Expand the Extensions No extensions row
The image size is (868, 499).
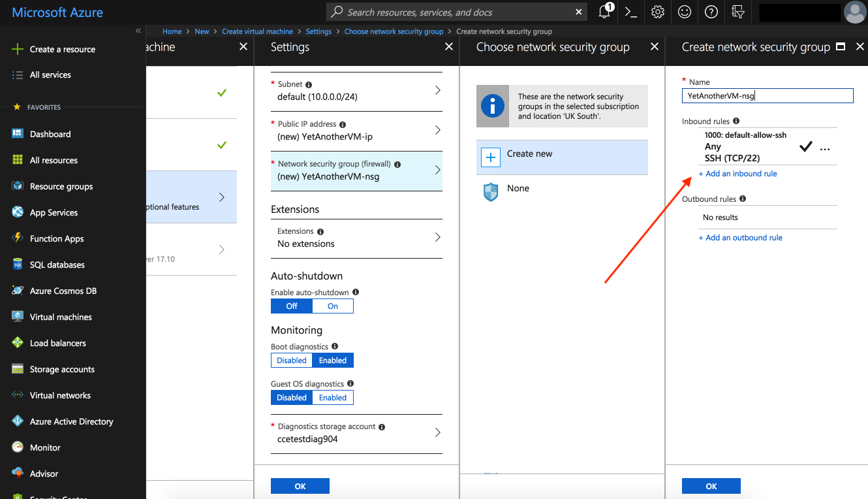(356, 238)
